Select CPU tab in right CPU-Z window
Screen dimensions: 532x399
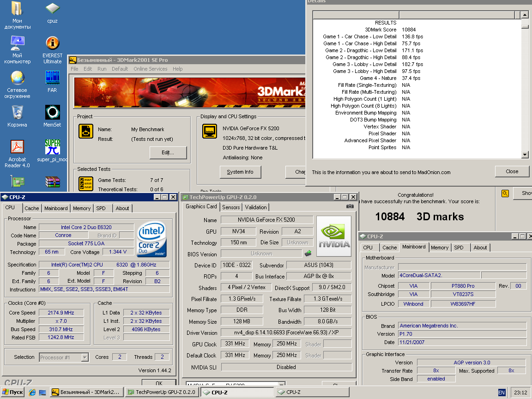(x=368, y=248)
